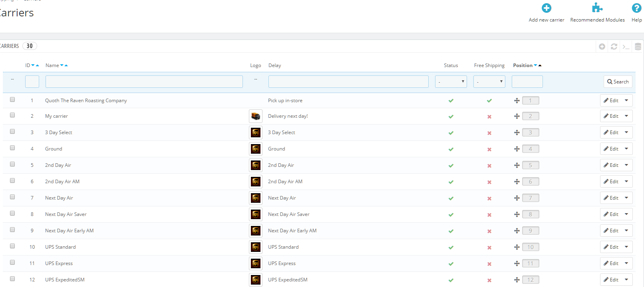Enable free shipping for Ground carrier
Image resolution: width=644 pixels, height=287 pixels.
489,149
